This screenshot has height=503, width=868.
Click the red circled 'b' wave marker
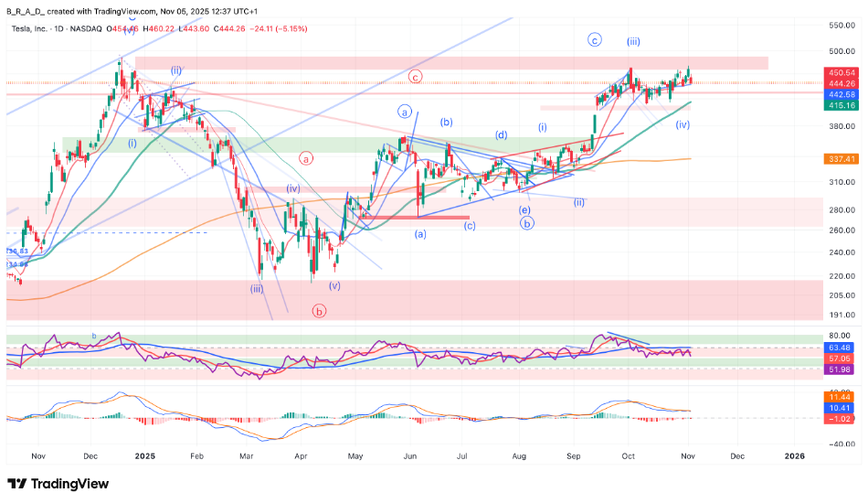320,311
